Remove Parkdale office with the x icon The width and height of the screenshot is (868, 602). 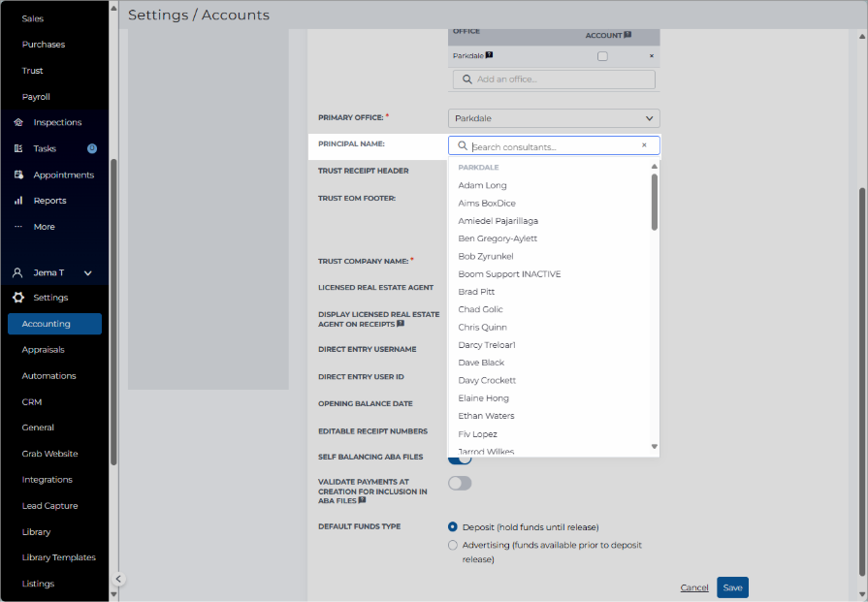tap(652, 56)
